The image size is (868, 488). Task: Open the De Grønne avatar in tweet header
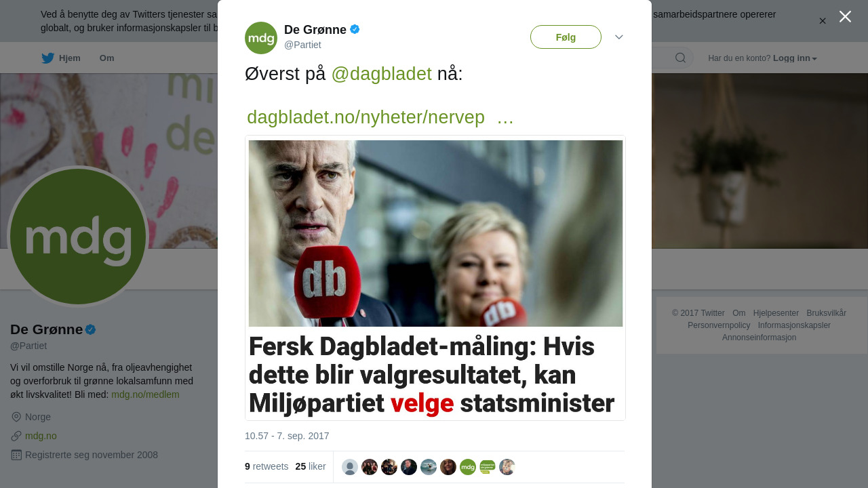tap(261, 38)
